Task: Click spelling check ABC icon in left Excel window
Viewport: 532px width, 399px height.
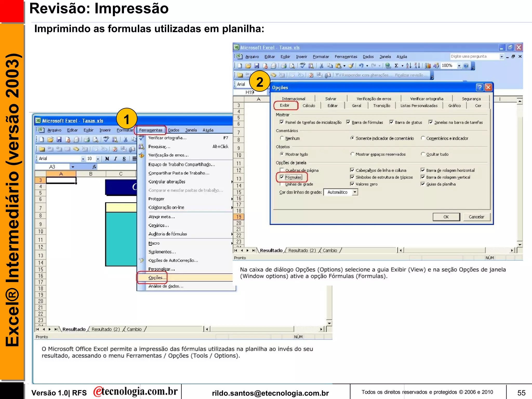Action: click(106, 139)
